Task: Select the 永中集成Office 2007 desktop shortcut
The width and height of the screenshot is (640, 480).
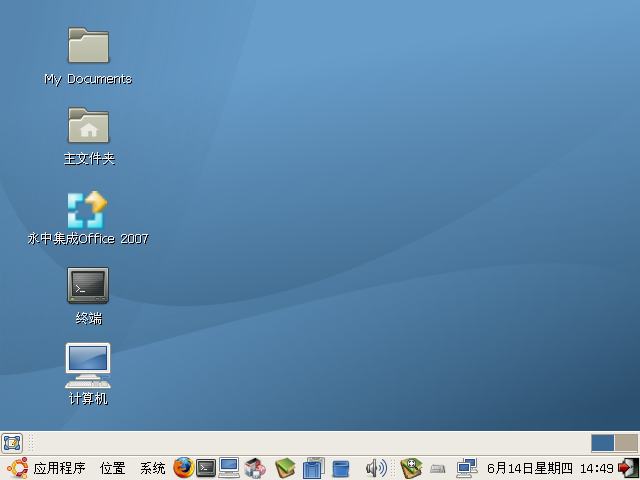Action: coord(87,210)
